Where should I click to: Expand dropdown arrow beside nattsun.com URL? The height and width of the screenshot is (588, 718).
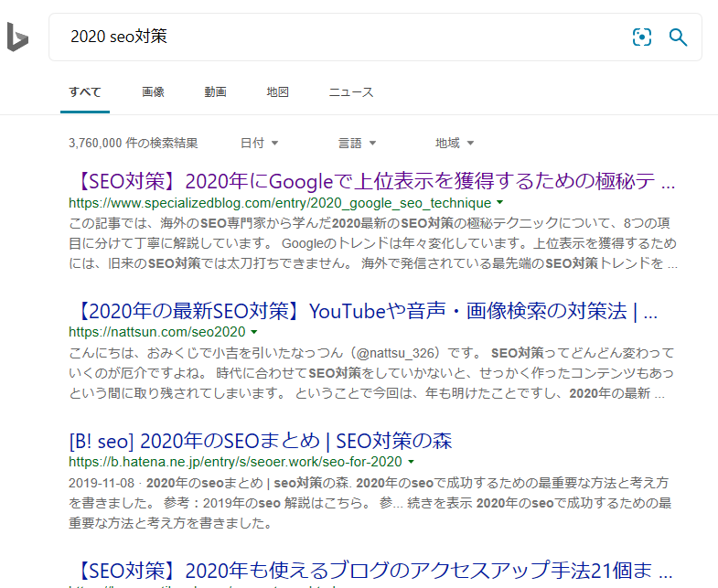pyautogui.click(x=254, y=332)
